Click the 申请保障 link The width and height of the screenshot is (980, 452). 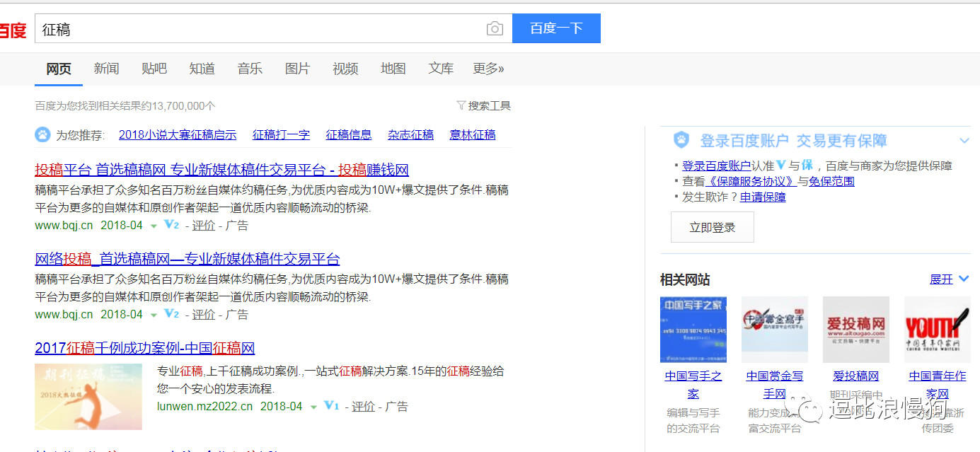pos(763,197)
